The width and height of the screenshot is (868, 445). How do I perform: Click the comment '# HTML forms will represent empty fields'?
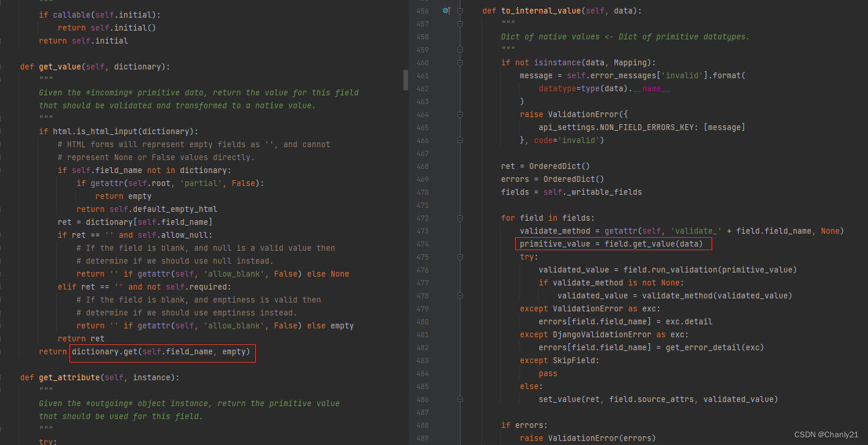point(194,144)
